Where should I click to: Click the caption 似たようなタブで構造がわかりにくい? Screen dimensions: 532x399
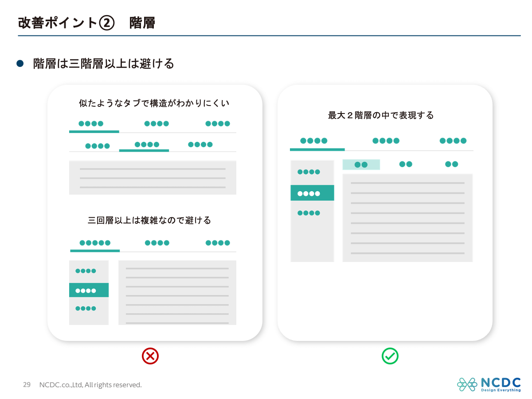[x=154, y=103]
